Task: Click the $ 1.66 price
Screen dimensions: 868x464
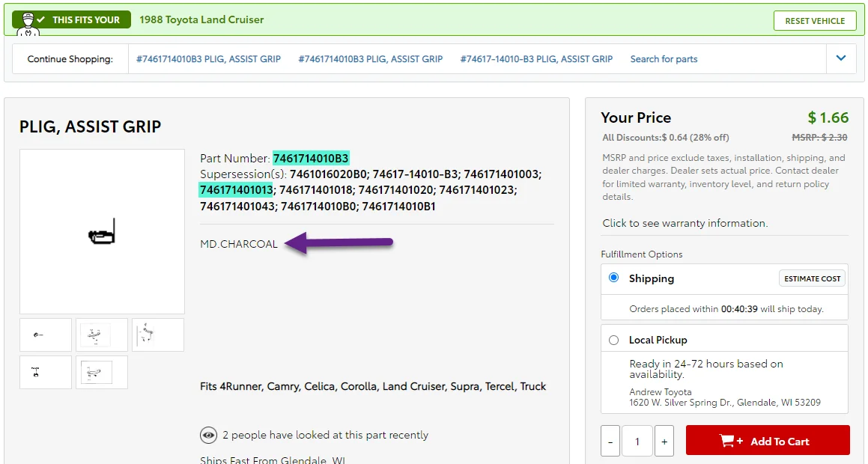Action: (828, 117)
